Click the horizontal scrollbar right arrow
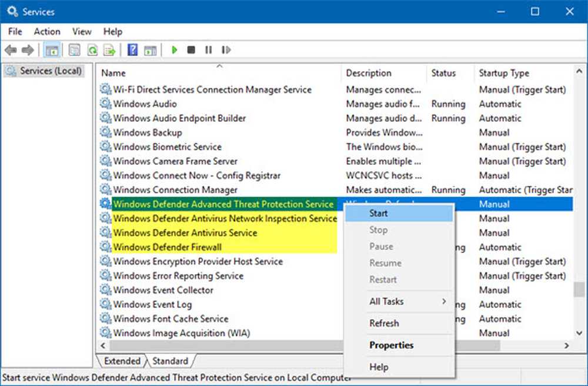The height and width of the screenshot is (386, 588). click(567, 345)
